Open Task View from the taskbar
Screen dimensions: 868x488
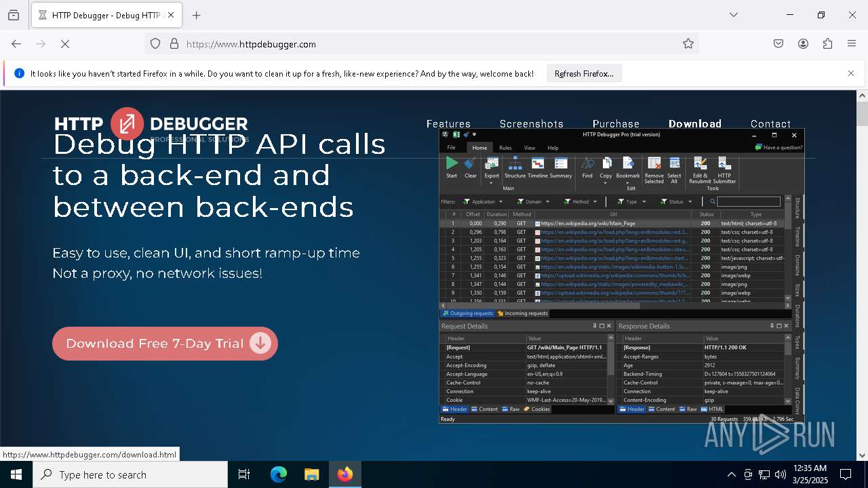click(x=244, y=474)
